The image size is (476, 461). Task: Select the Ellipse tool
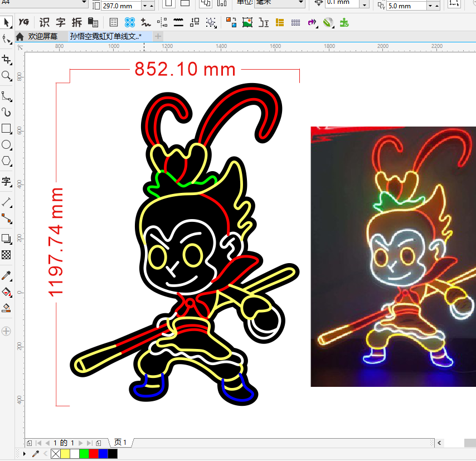6,144
